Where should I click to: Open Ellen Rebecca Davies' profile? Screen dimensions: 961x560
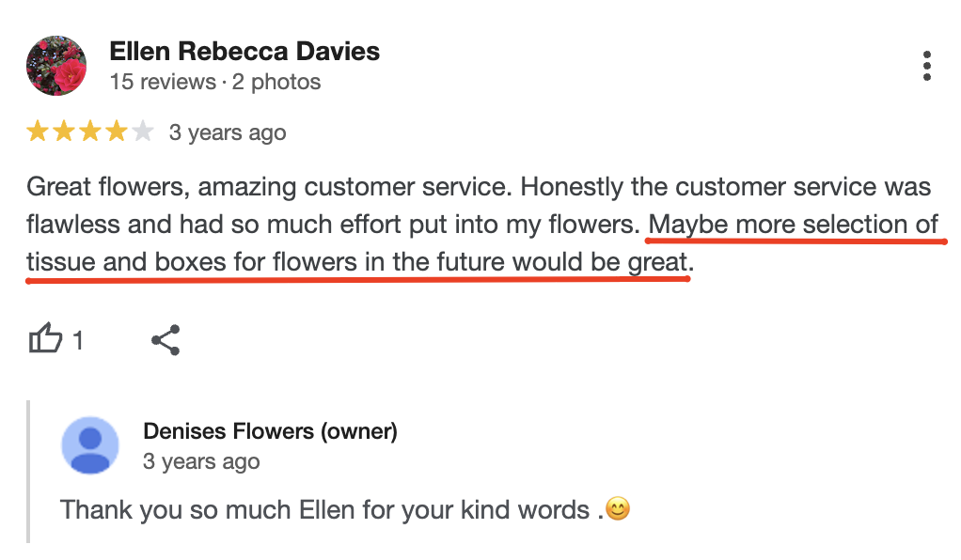click(x=245, y=52)
